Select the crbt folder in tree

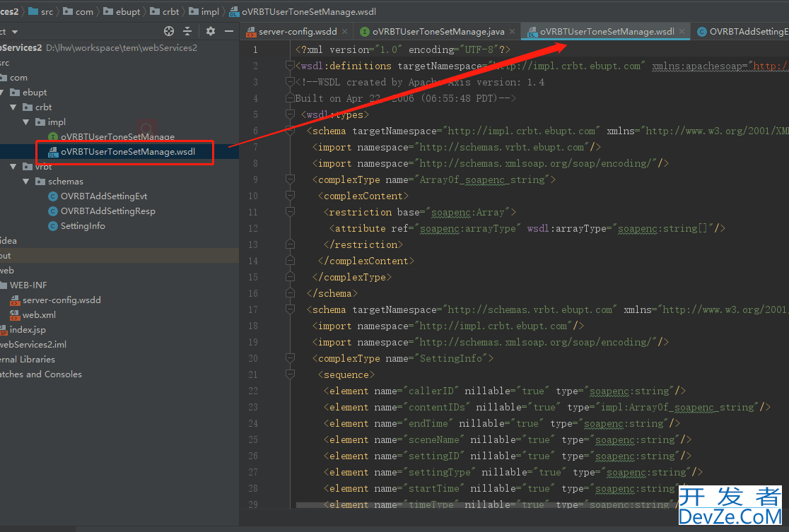(43, 107)
